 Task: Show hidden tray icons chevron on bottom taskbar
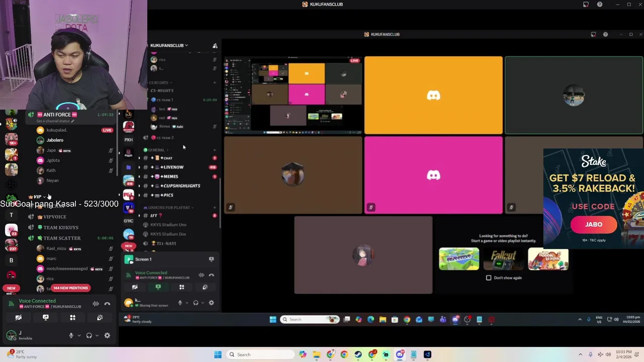580,354
